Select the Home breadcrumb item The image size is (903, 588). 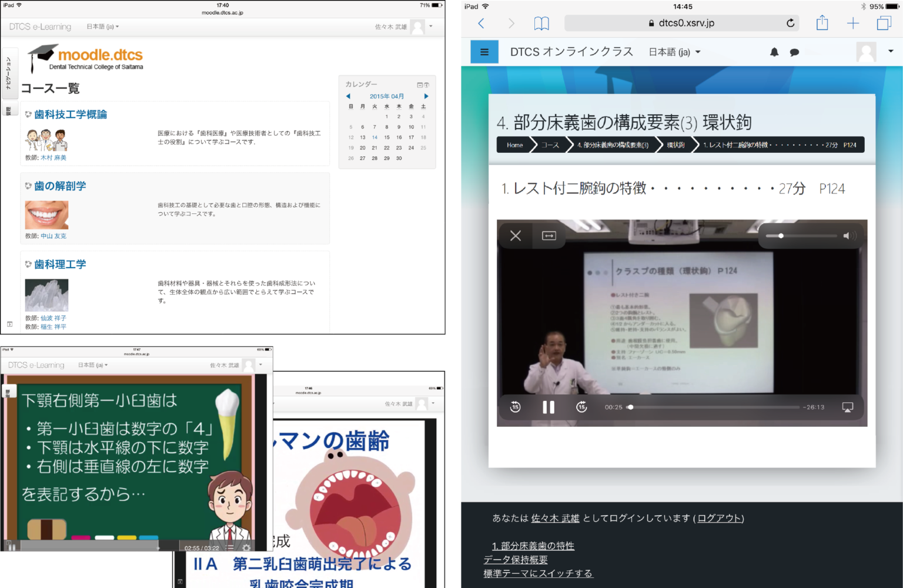pyautogui.click(x=514, y=145)
